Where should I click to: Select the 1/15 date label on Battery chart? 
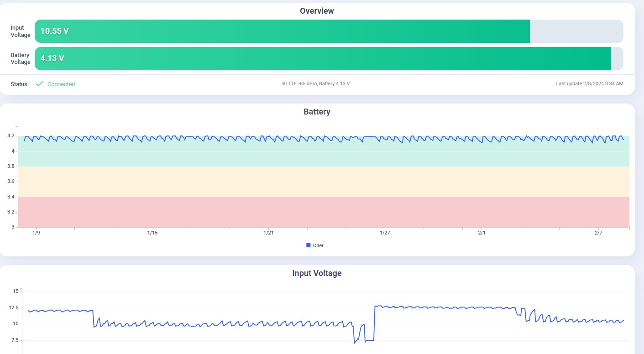pyautogui.click(x=152, y=233)
